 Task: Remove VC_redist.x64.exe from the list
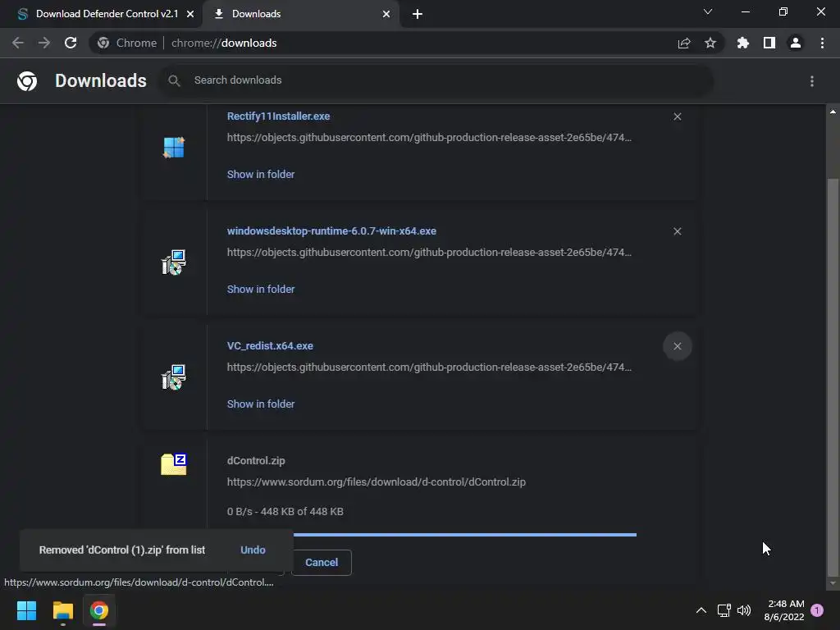677,346
